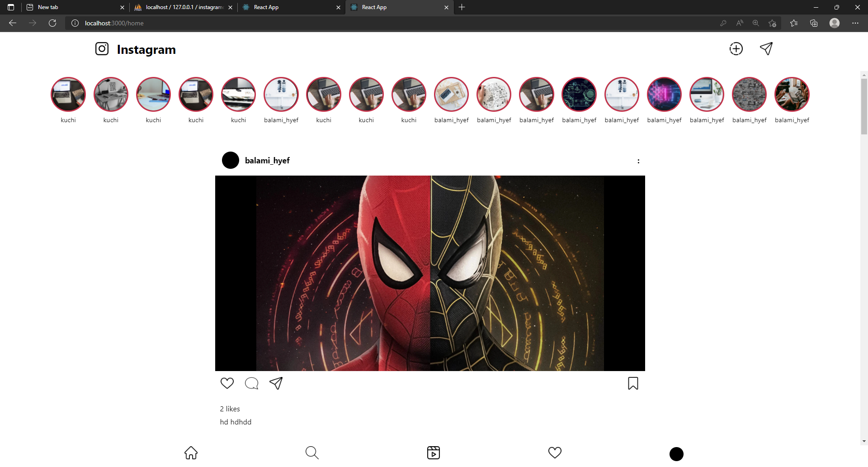868x467 pixels.
Task: Open activity heart in bottom navigation
Action: pos(555,453)
